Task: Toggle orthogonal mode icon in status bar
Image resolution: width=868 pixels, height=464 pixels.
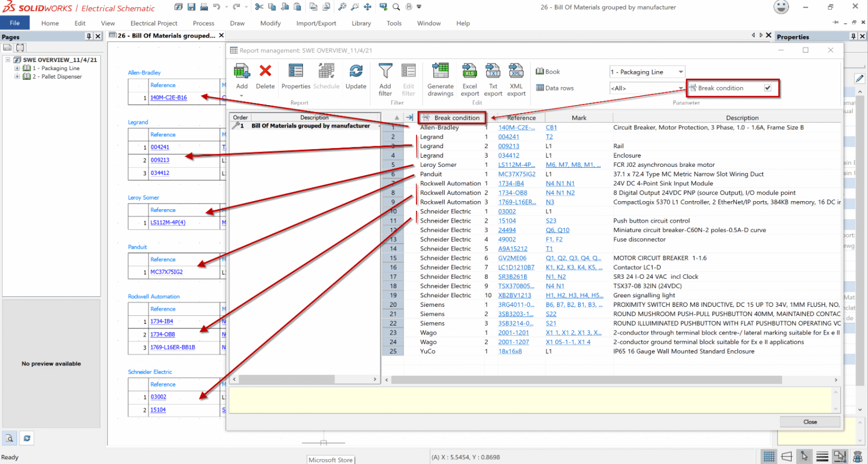Action: click(787, 456)
